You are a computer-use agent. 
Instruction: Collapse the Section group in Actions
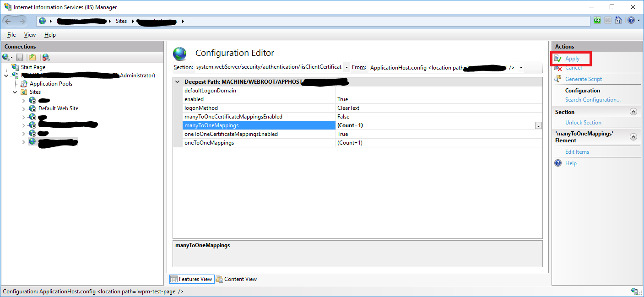[633, 112]
